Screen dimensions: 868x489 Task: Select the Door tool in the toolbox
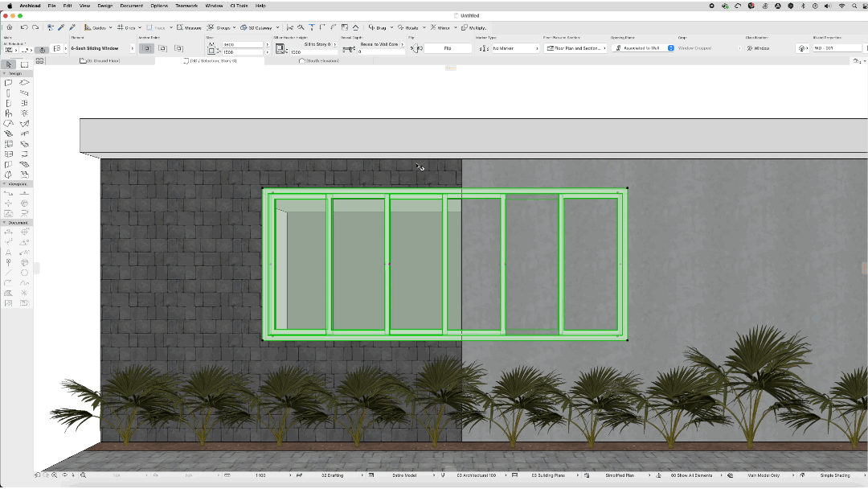click(8, 103)
